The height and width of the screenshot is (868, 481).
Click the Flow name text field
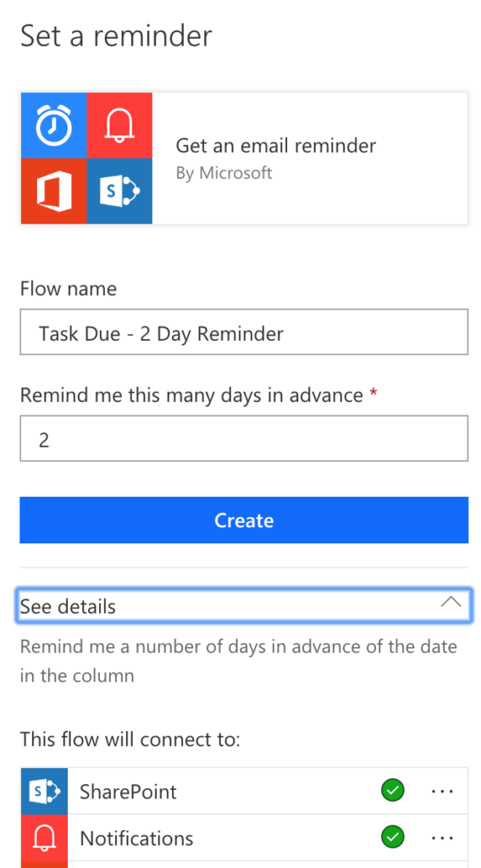244,331
